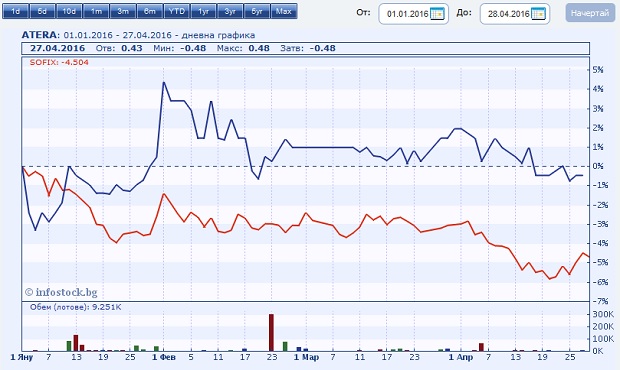Click the red SOFIX legend label

tap(59, 62)
